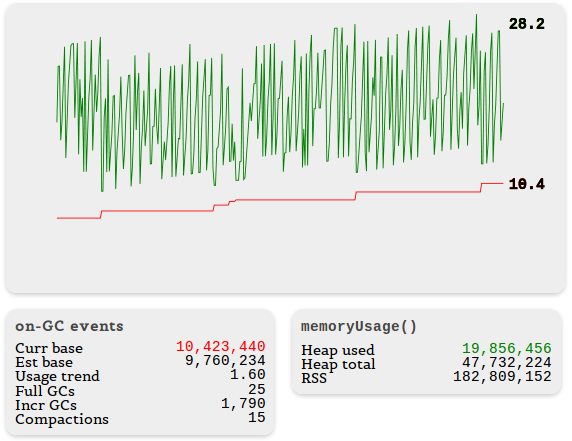Screen dimensions: 572x441
Task: Click the Usage trend value 1.60
Action: coord(248,375)
